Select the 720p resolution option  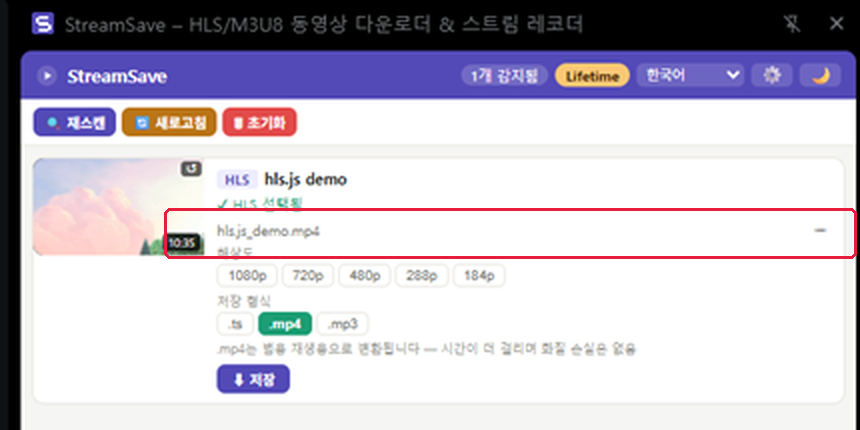(x=308, y=276)
